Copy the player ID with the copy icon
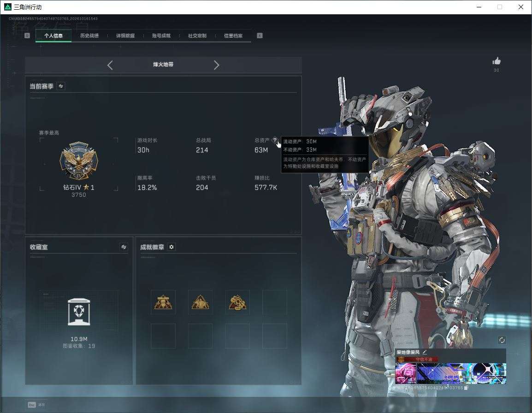 point(466,388)
